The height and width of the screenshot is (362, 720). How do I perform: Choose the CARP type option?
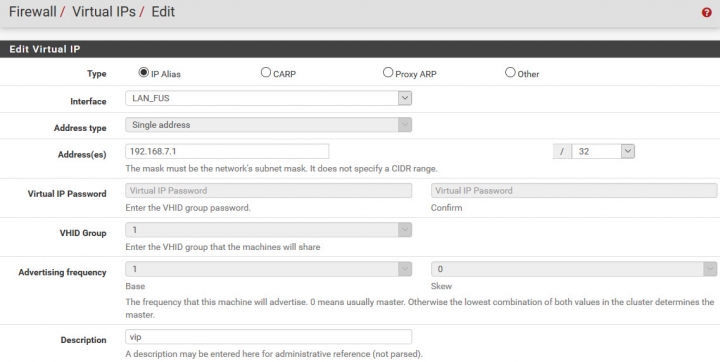tap(266, 72)
